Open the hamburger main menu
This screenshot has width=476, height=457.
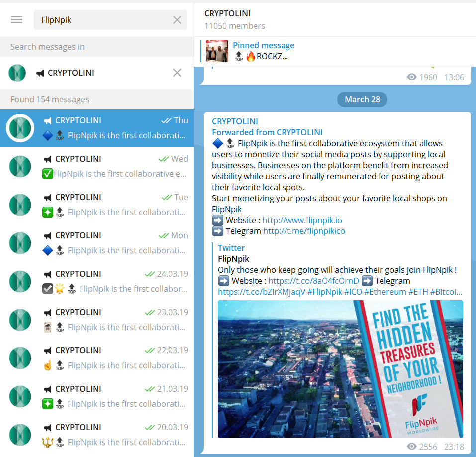pos(17,20)
